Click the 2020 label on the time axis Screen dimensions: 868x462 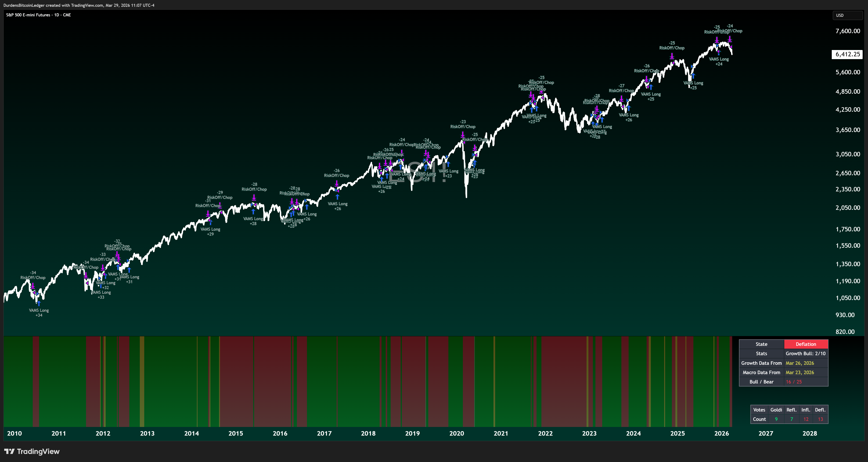457,433
